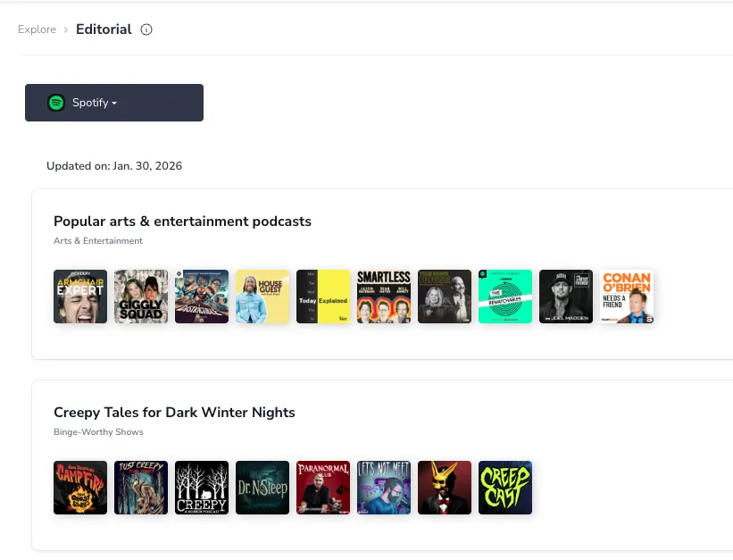Open the SmartLess podcast artwork
733x560 pixels.
pos(384,297)
